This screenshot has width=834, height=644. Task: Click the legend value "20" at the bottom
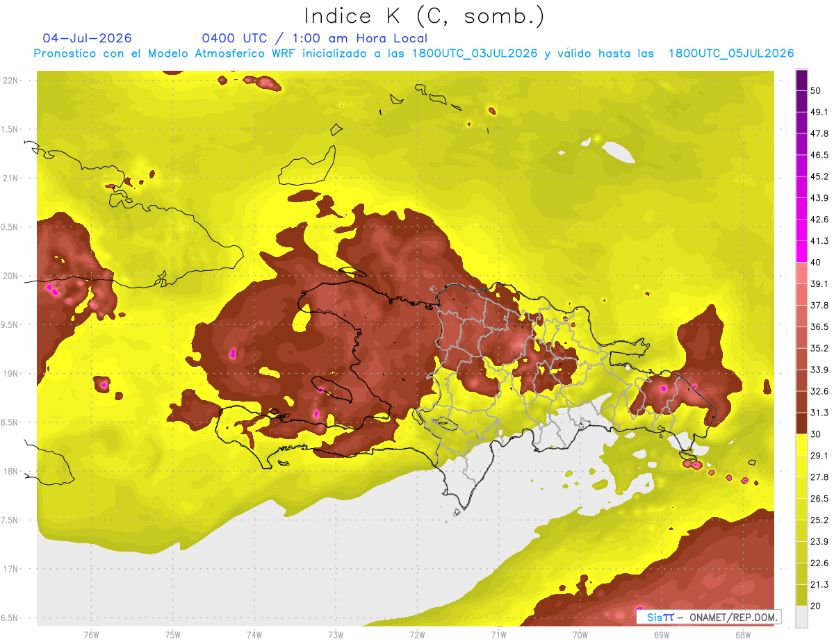click(817, 606)
